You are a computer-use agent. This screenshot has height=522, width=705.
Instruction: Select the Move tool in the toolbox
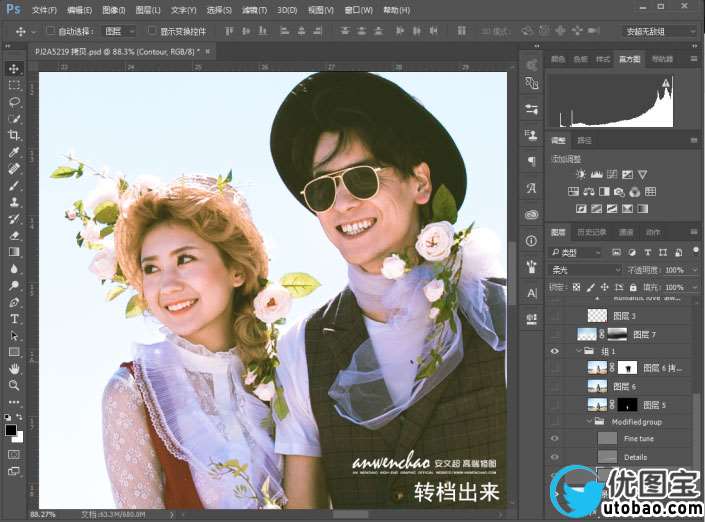click(x=14, y=68)
